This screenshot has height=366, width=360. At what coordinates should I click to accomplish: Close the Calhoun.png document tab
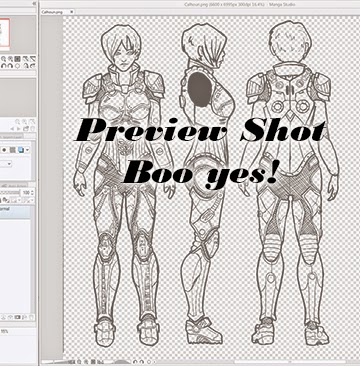click(71, 12)
